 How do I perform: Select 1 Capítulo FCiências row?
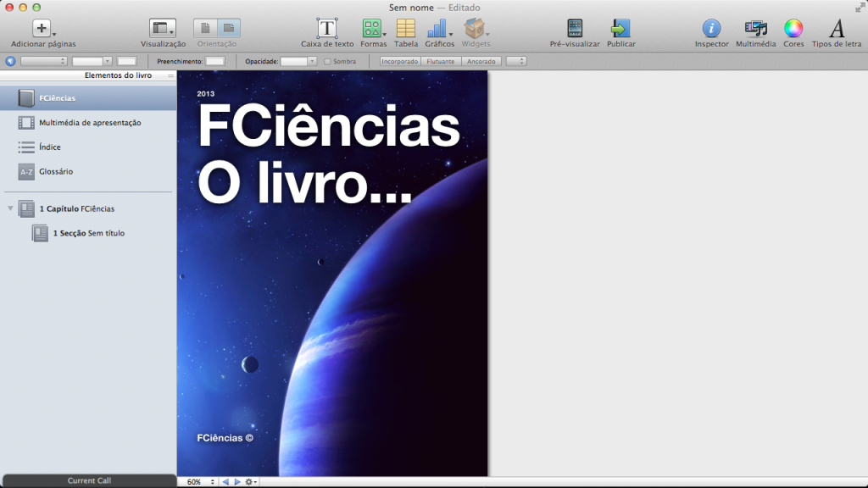[x=88, y=208]
